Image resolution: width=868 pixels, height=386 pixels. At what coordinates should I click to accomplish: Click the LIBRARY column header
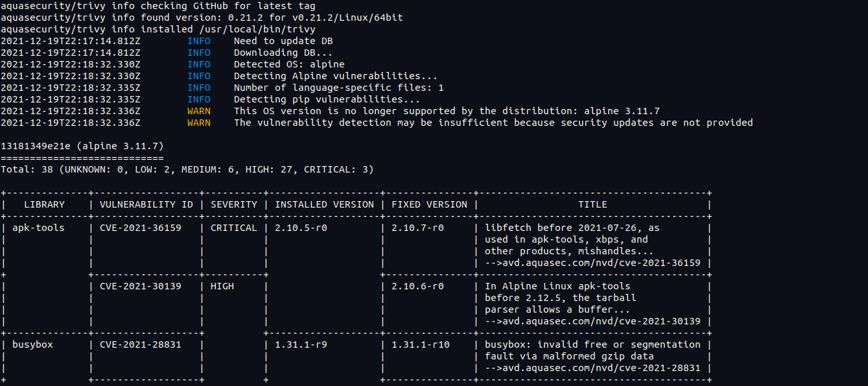[45, 204]
